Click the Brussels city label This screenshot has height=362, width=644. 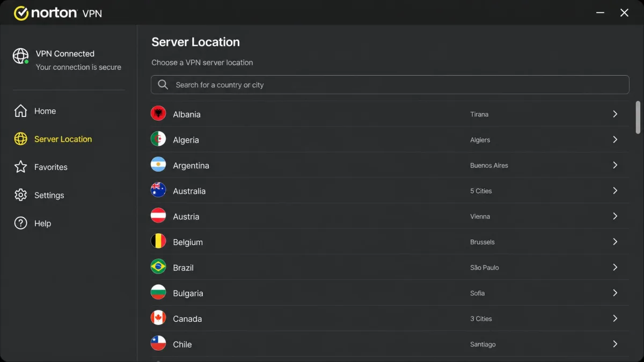coord(482,242)
